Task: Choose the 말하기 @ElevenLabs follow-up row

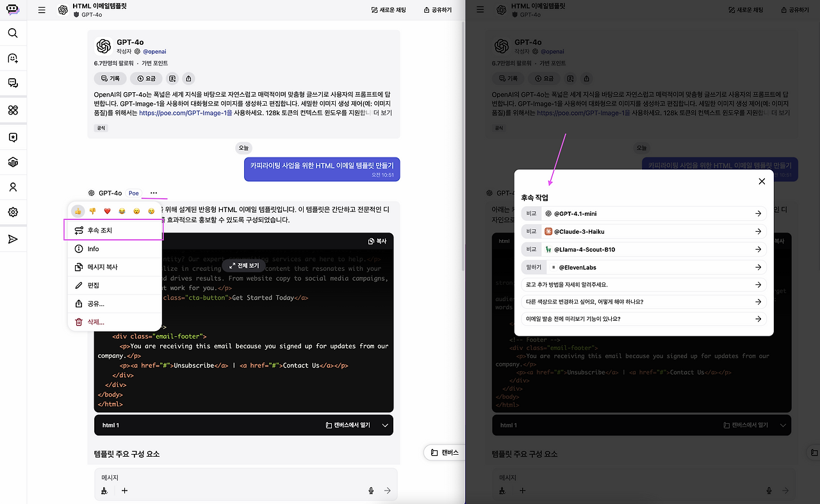Action: click(x=644, y=267)
